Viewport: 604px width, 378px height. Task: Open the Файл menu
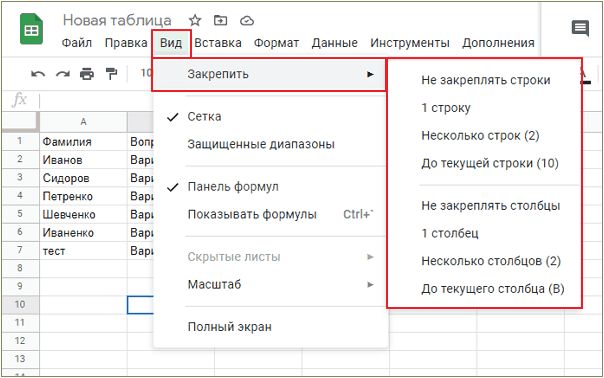pyautogui.click(x=77, y=43)
